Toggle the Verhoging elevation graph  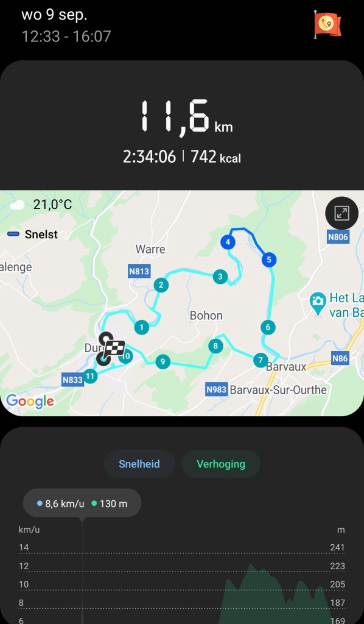click(221, 464)
